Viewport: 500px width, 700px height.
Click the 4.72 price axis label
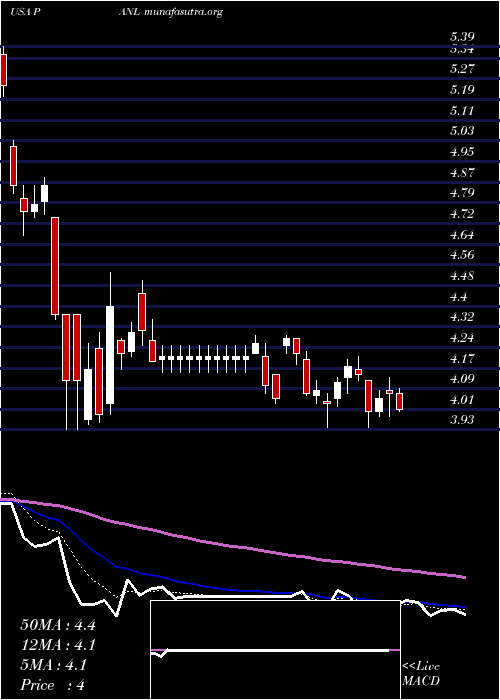pyautogui.click(x=462, y=214)
